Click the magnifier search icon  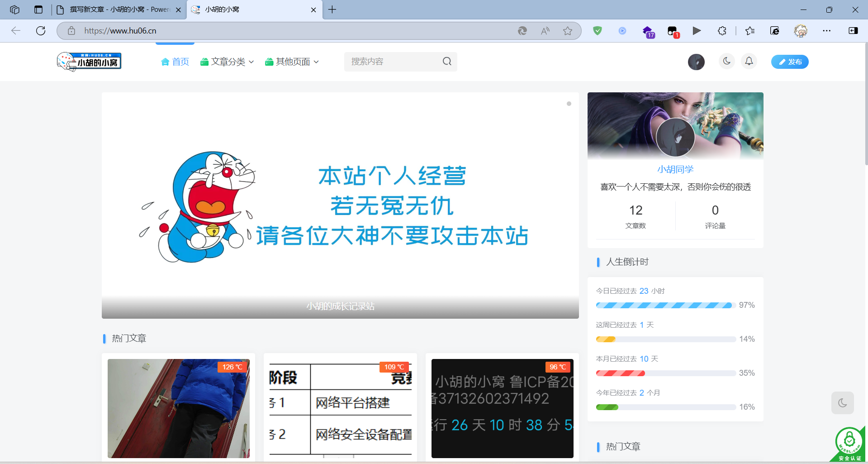pos(447,62)
